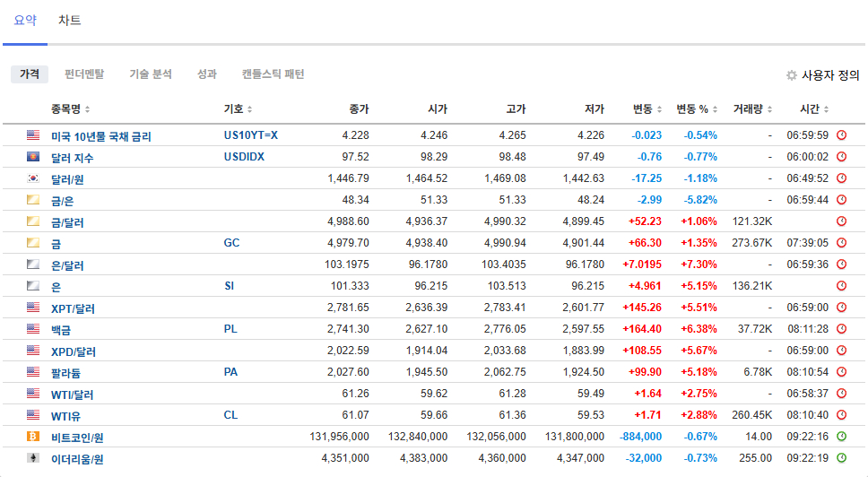This screenshot has width=868, height=477.
Task: Sort by 거래량 column header
Action: click(751, 109)
